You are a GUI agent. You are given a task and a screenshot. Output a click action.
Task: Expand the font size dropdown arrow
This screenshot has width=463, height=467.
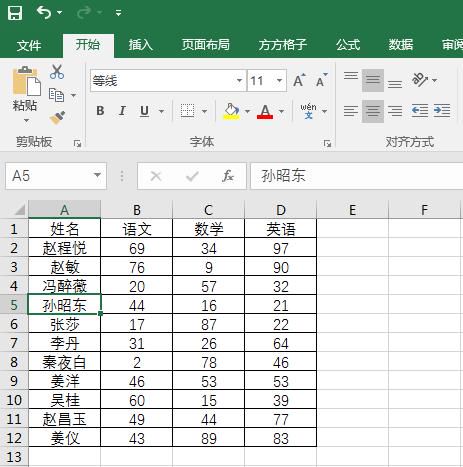click(279, 81)
